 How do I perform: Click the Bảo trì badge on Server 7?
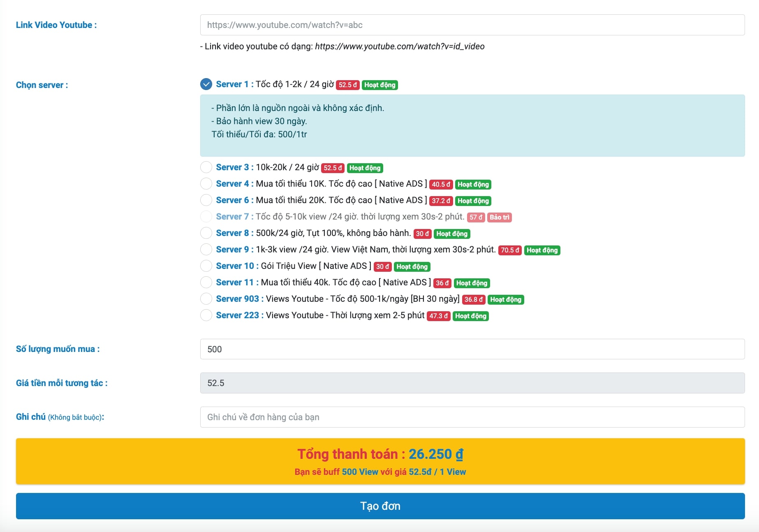(499, 217)
